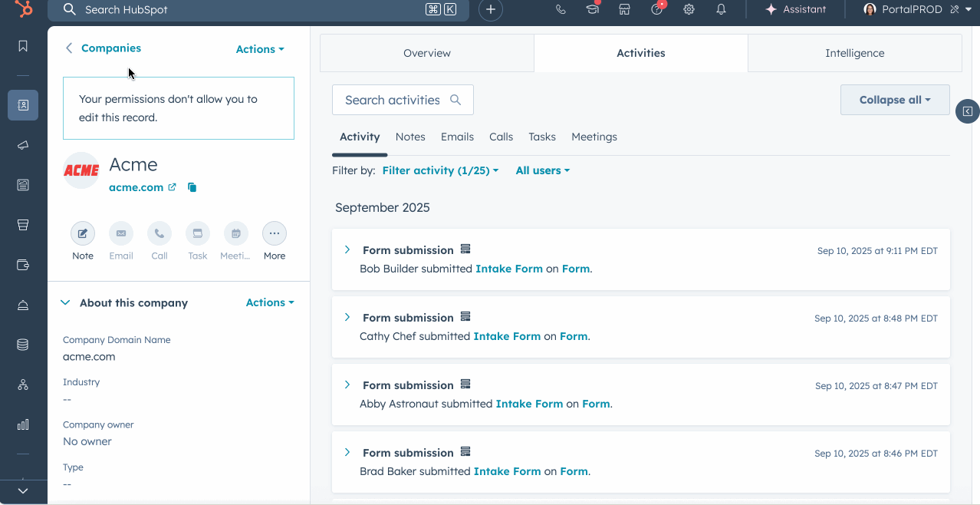980x505 pixels.
Task: Open the Filter activity (1/25) dropdown
Action: [x=440, y=170]
